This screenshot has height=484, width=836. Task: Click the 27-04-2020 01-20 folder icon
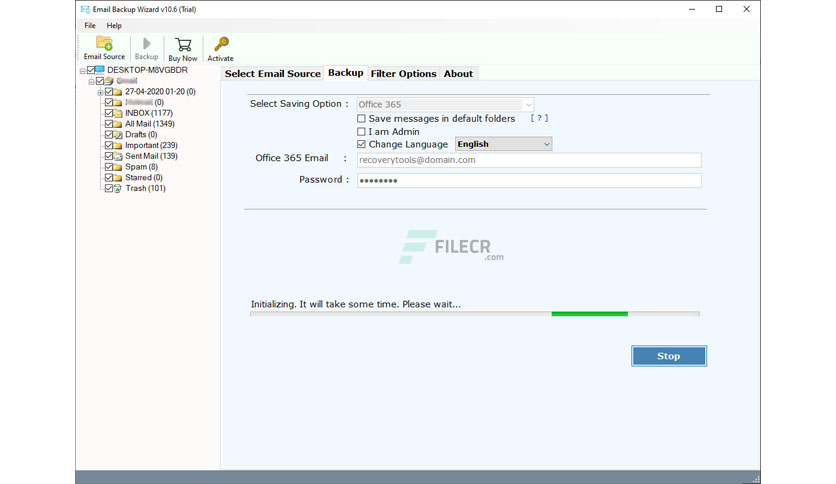pos(117,92)
